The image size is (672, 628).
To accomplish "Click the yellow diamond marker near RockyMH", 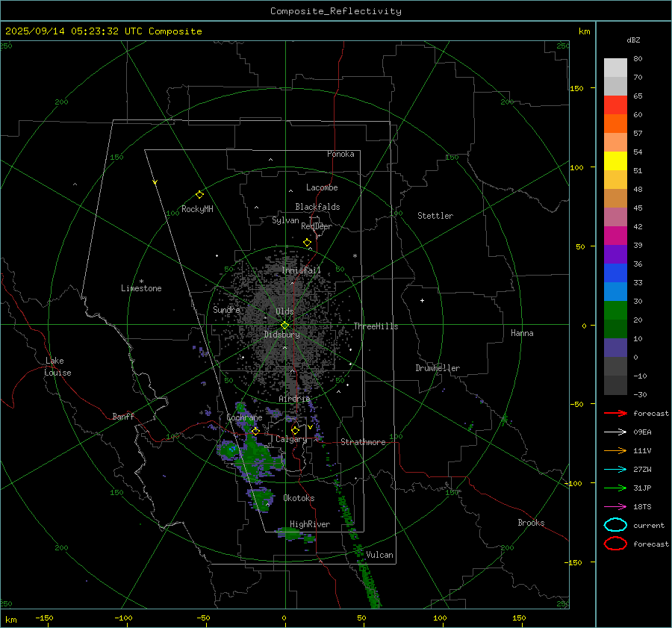I will tap(199, 195).
